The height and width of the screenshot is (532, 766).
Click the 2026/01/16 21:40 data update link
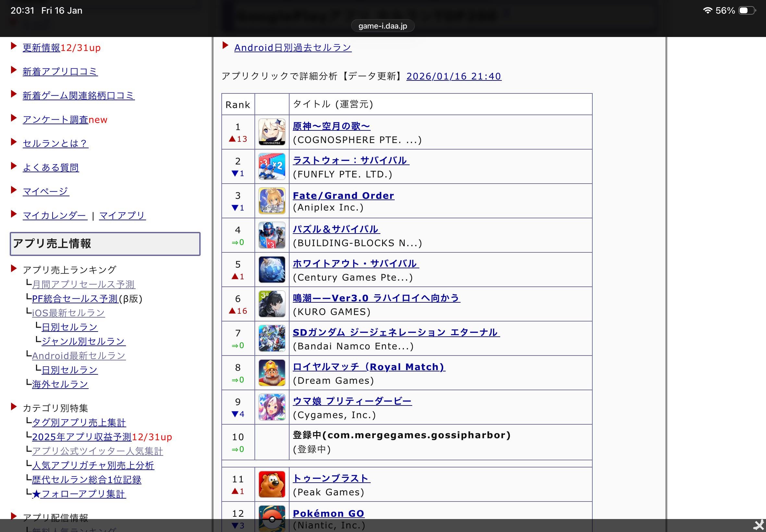(453, 76)
